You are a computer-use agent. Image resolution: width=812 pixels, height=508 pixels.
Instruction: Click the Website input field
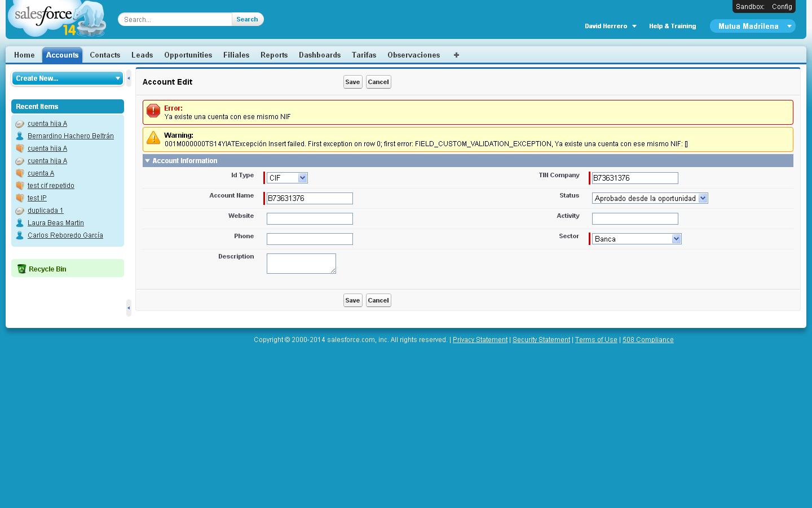(x=310, y=218)
